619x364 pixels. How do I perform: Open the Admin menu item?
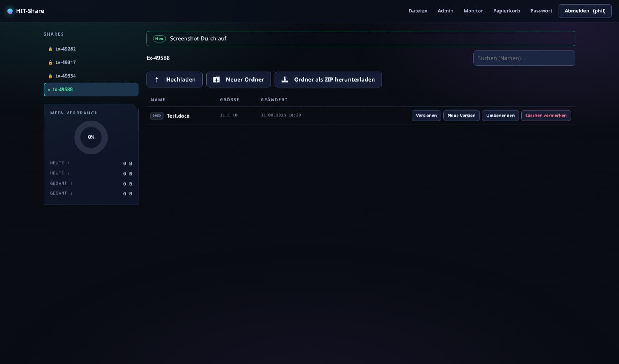click(445, 11)
